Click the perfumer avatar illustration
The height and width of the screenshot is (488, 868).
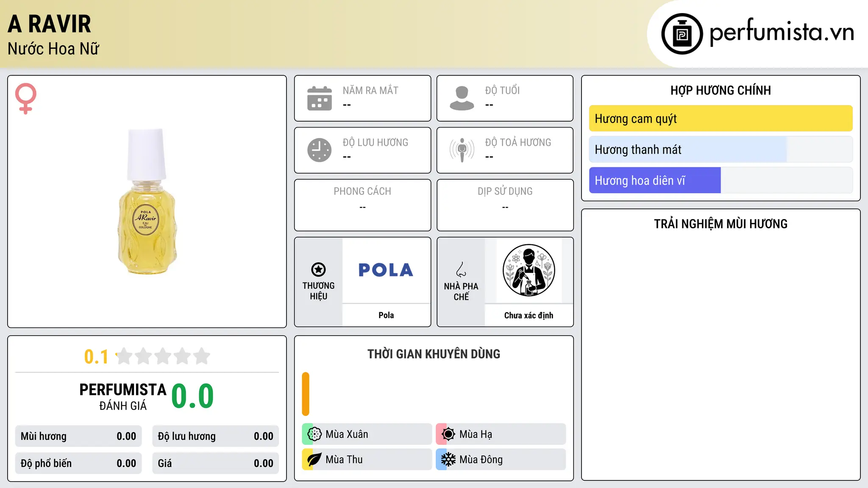(x=529, y=270)
